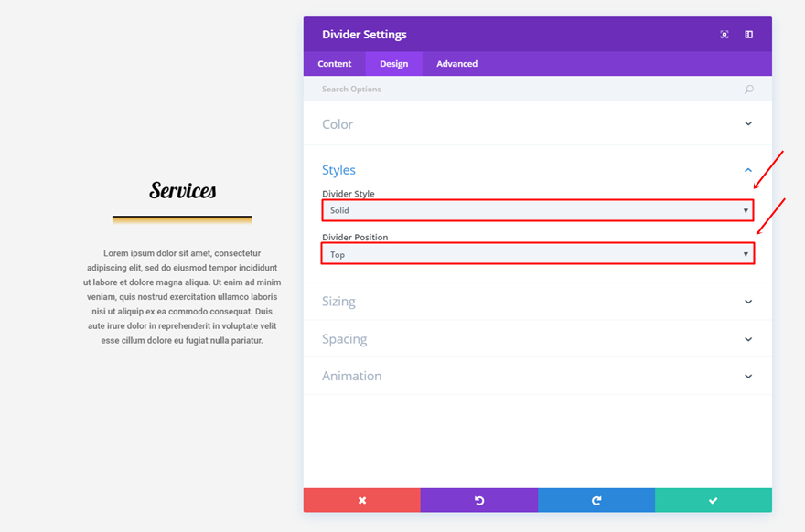Expand the Spacing section
Screen dimensions: 805x532
[538, 339]
